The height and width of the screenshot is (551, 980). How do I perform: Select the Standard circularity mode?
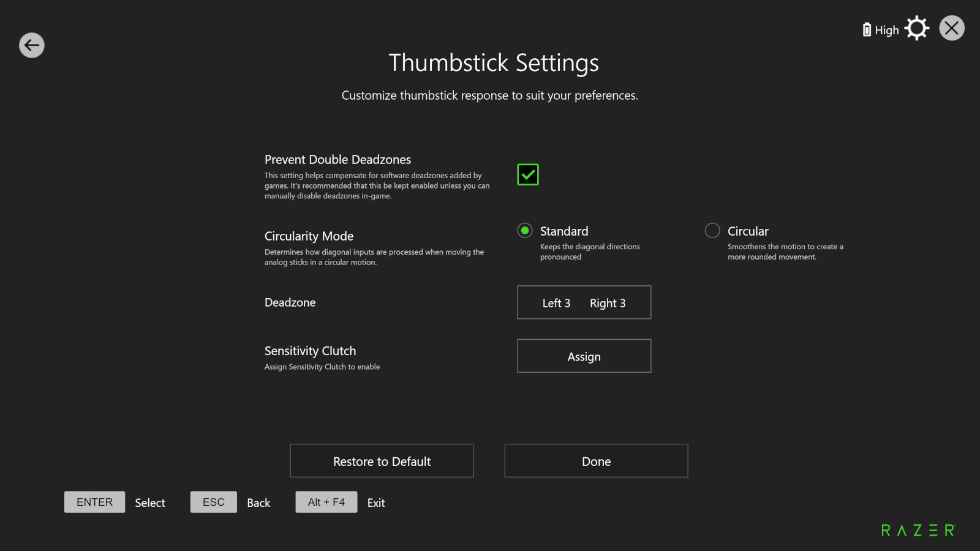click(525, 231)
